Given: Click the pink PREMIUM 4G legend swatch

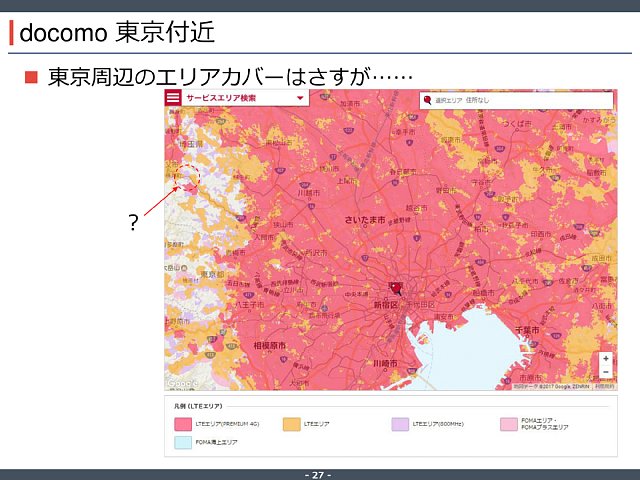Looking at the screenshot, I should [183, 424].
